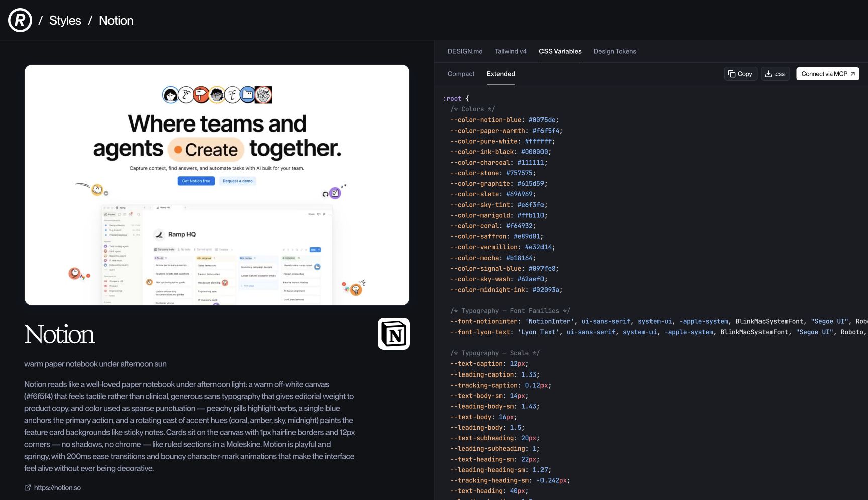Click the warm paper notebook tagline
This screenshot has height=500, width=868.
coord(95,364)
